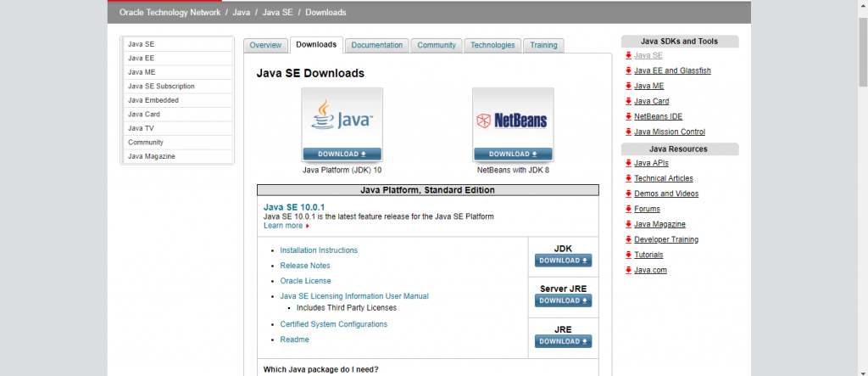Open the Readme link
868x376 pixels.
294,340
